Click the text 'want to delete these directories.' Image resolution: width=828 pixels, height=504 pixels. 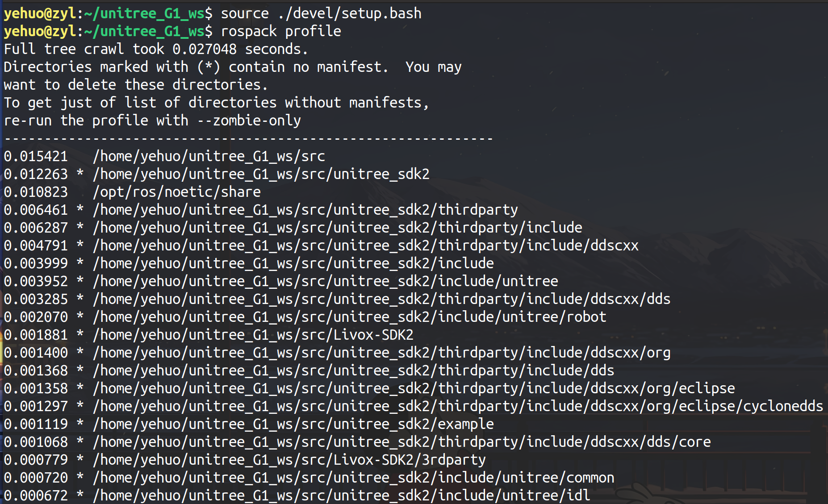coord(136,85)
